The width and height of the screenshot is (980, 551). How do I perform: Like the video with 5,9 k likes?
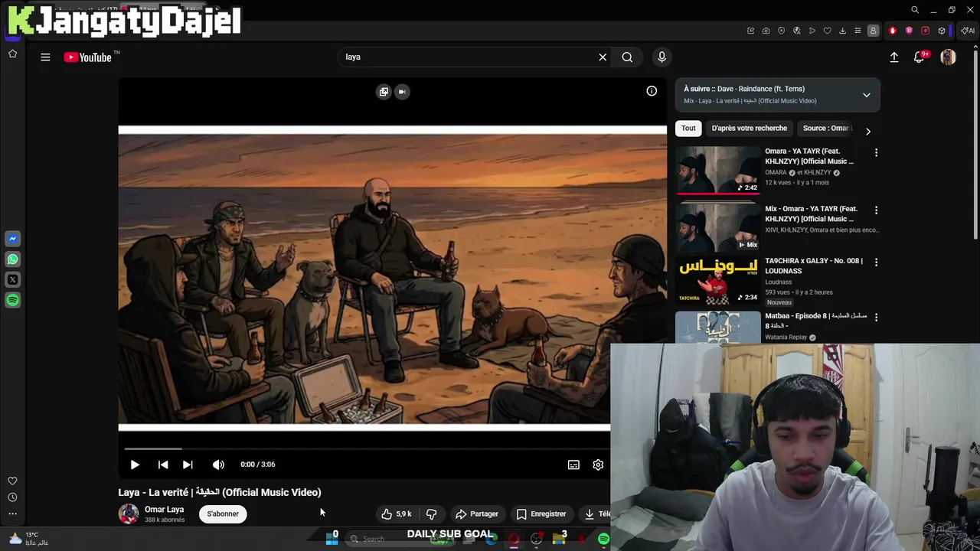click(x=397, y=514)
